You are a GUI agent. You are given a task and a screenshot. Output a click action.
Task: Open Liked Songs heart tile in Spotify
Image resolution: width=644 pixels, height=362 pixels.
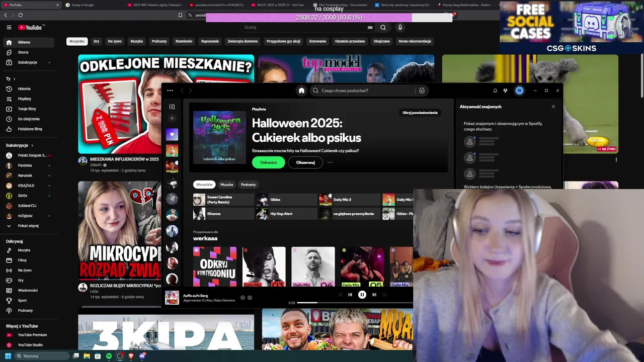(172, 134)
